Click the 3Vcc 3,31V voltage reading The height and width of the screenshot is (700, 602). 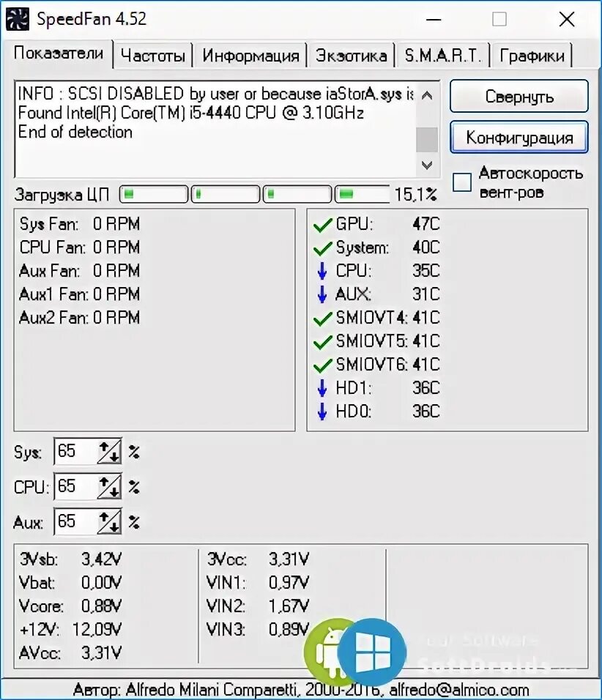(258, 559)
